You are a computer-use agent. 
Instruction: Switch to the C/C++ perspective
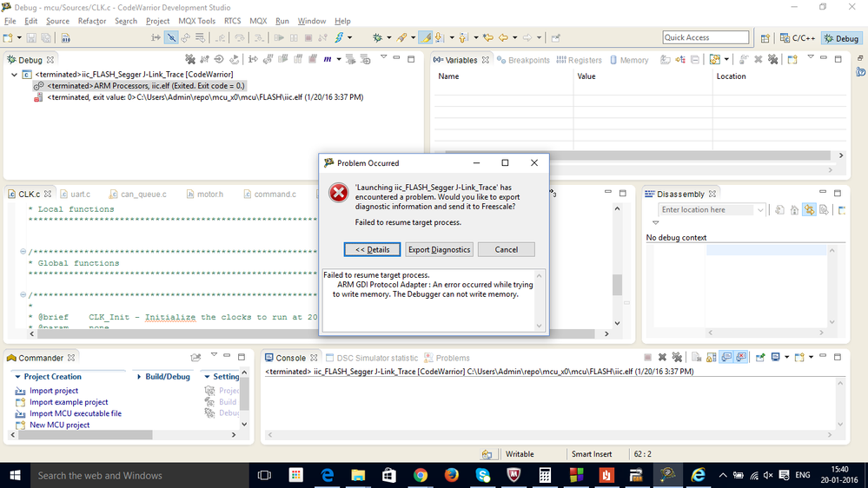(x=797, y=38)
